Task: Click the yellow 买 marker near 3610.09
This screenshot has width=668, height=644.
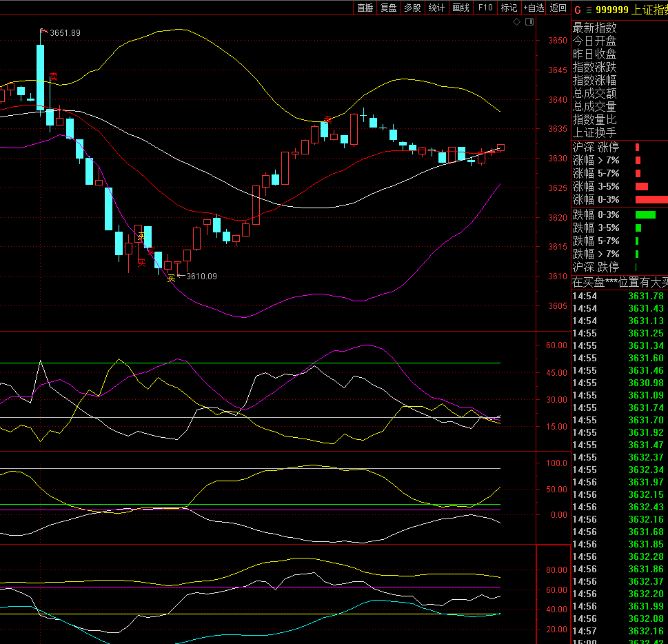Action: [171, 279]
